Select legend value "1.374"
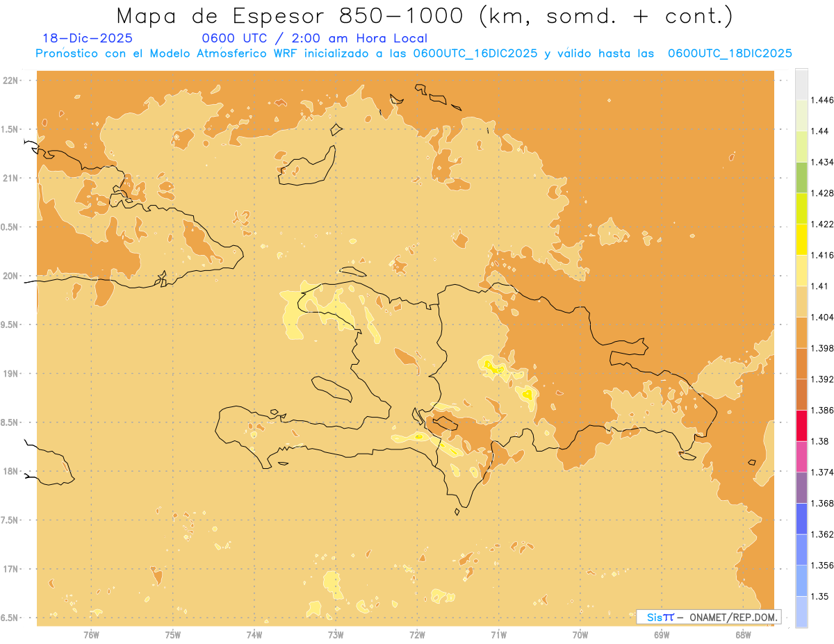 (821, 472)
